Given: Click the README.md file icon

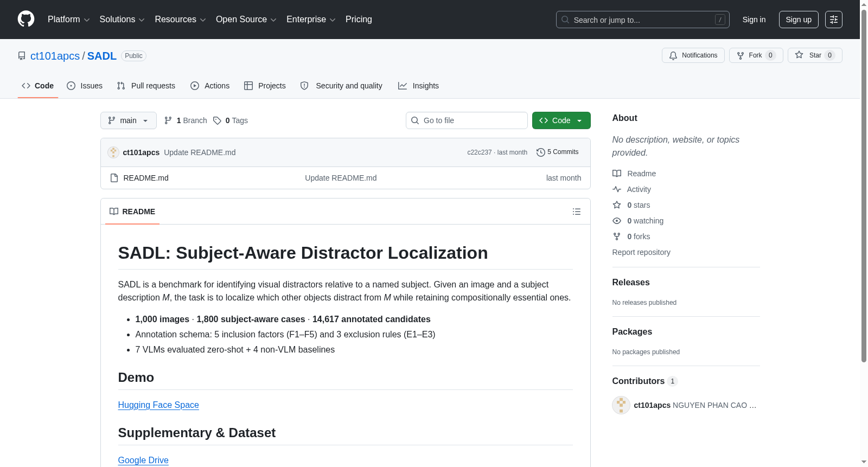Looking at the screenshot, I should point(114,178).
